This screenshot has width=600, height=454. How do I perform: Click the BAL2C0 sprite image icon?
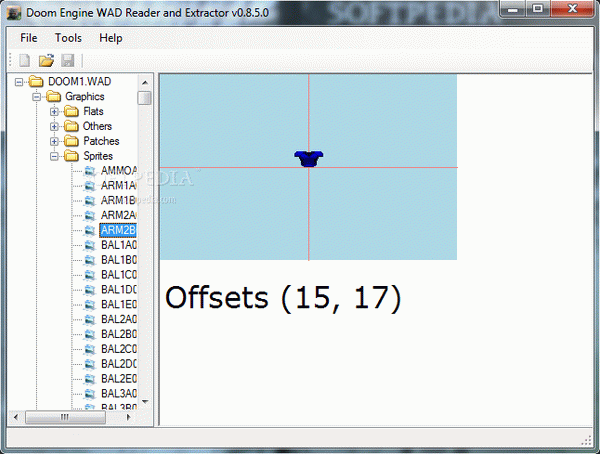pyautogui.click(x=90, y=349)
